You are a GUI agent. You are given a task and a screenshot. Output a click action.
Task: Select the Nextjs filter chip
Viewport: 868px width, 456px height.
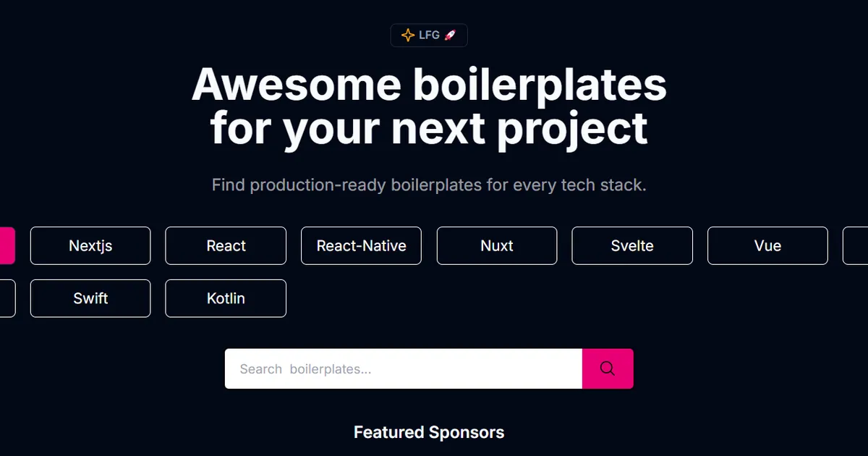click(x=90, y=245)
